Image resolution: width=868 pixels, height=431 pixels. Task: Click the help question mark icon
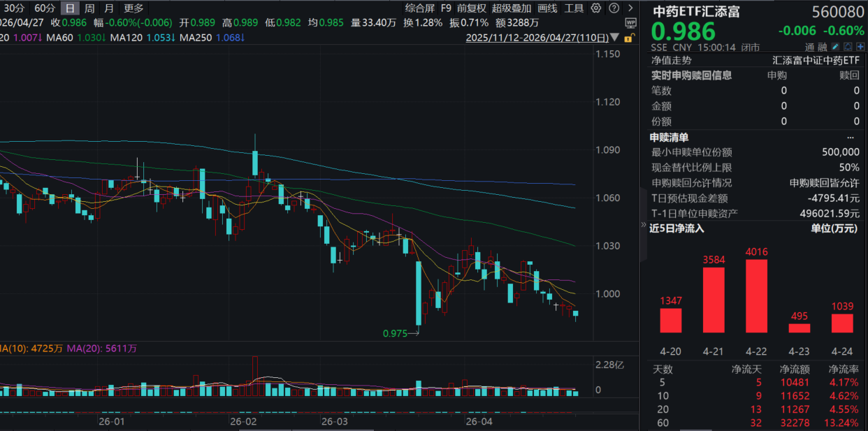tap(614, 8)
